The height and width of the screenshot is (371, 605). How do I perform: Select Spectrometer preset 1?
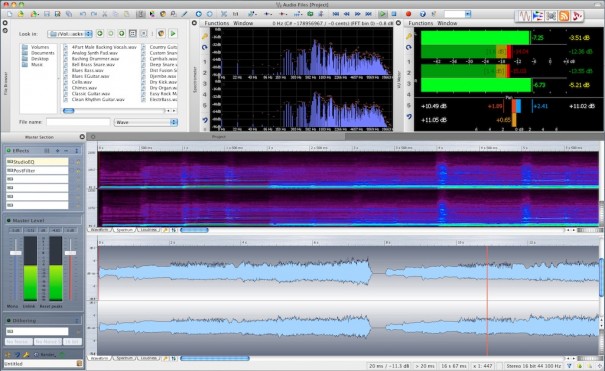pos(204,62)
